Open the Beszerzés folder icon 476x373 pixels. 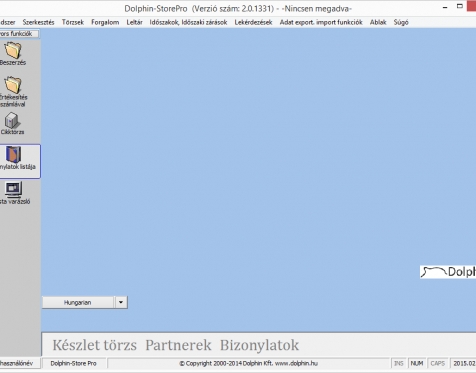(13, 50)
